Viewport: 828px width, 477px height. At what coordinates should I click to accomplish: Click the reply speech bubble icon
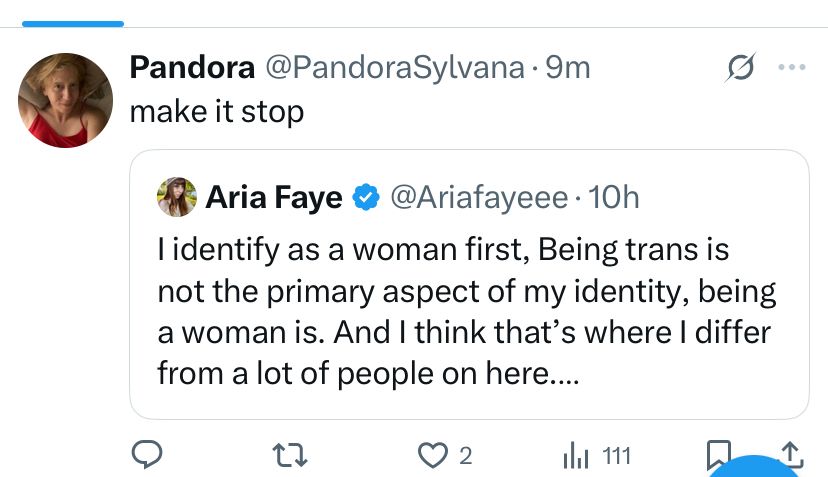click(148, 456)
